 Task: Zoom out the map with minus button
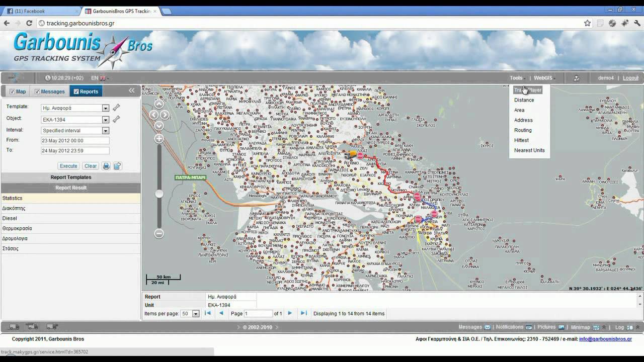click(159, 233)
